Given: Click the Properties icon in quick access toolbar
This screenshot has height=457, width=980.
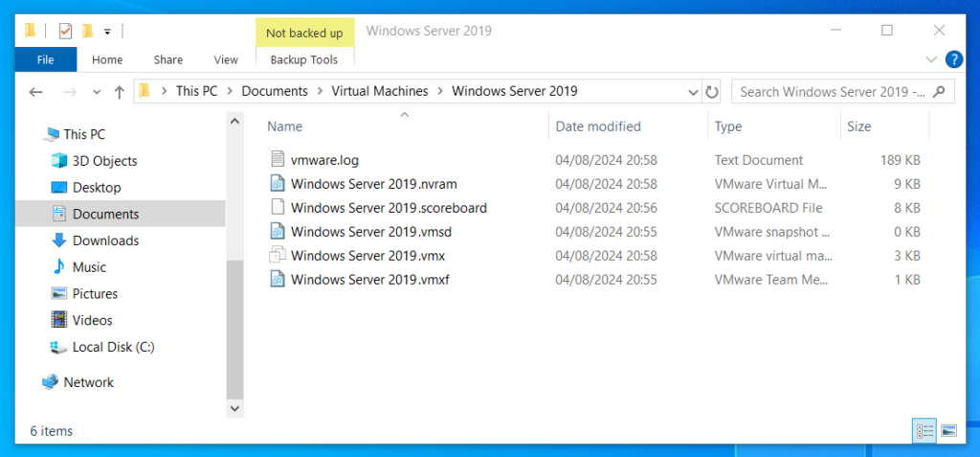Looking at the screenshot, I should click(66, 31).
